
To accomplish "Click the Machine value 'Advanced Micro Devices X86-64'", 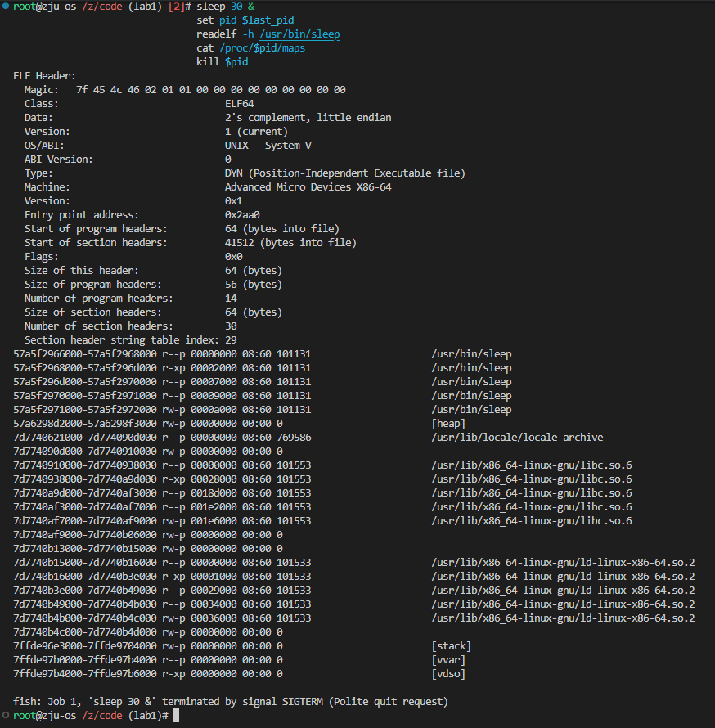I will (x=308, y=187).
